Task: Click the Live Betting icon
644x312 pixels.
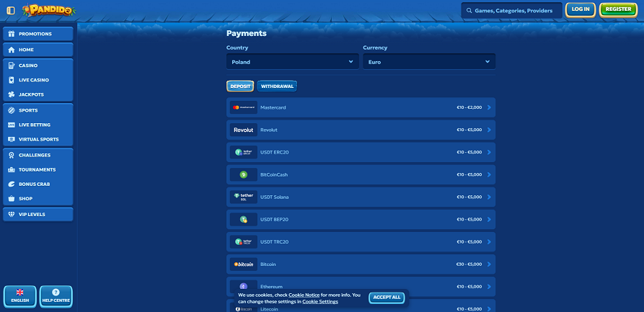Action: coord(12,125)
